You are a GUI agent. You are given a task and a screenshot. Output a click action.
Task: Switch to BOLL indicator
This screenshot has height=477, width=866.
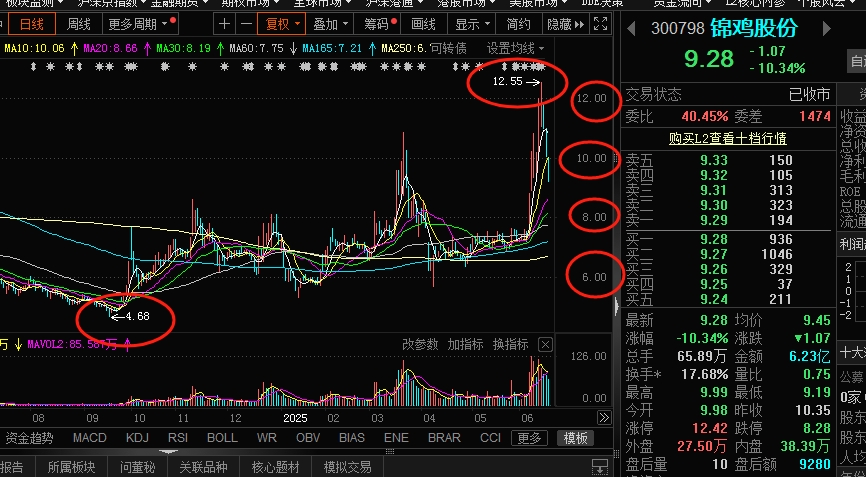(222, 438)
